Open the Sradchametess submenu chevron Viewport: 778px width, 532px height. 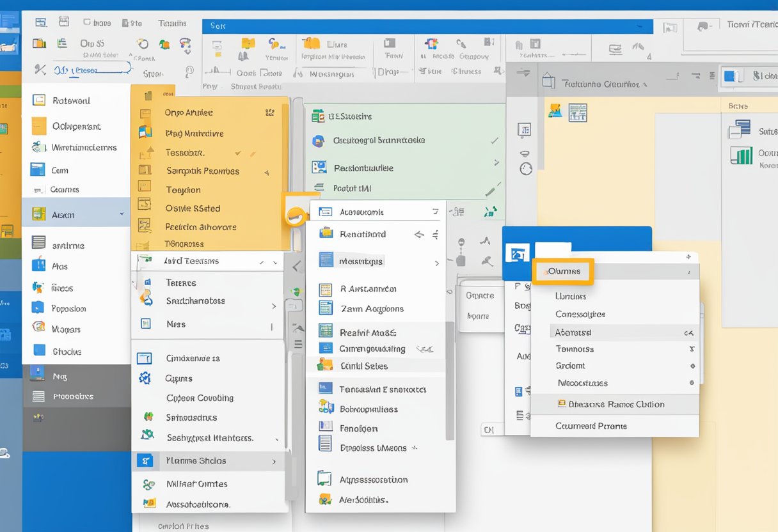point(274,306)
